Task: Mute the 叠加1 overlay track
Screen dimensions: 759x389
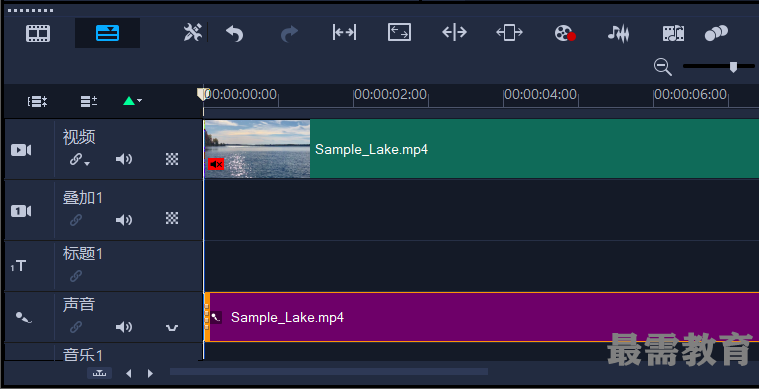Action: pos(124,220)
